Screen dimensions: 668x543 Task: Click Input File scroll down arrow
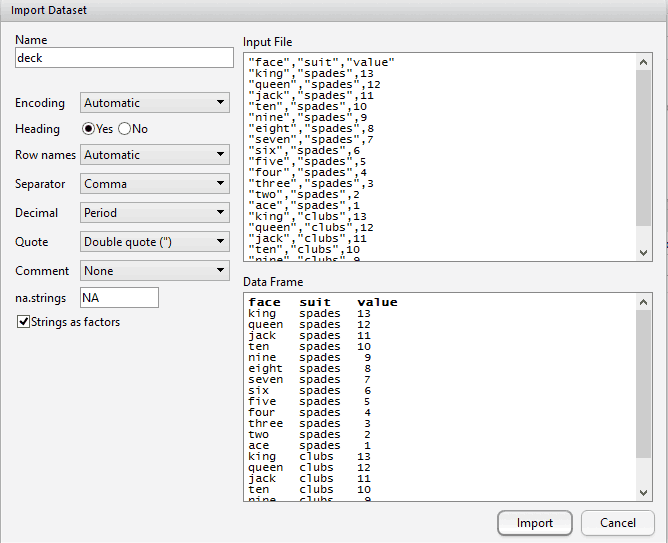(643, 253)
